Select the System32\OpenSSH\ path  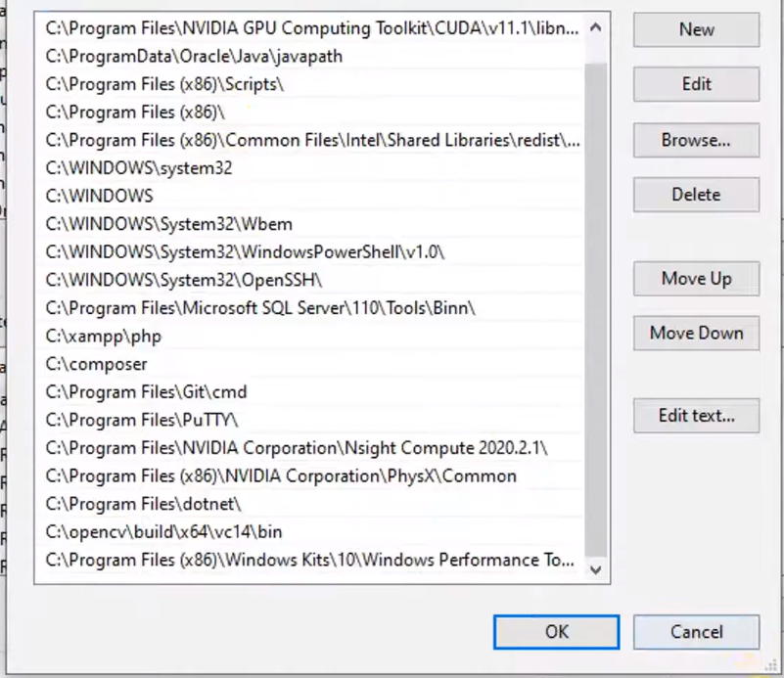(310, 280)
